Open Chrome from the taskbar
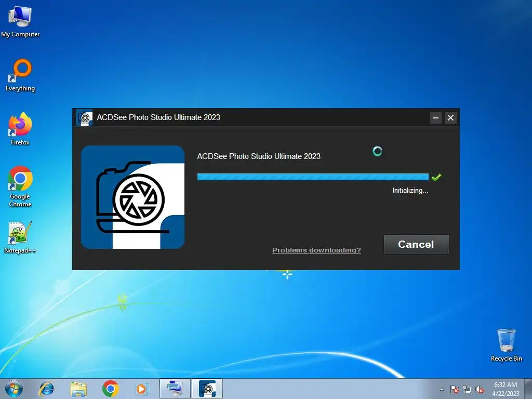This screenshot has height=399, width=532. 110,389
